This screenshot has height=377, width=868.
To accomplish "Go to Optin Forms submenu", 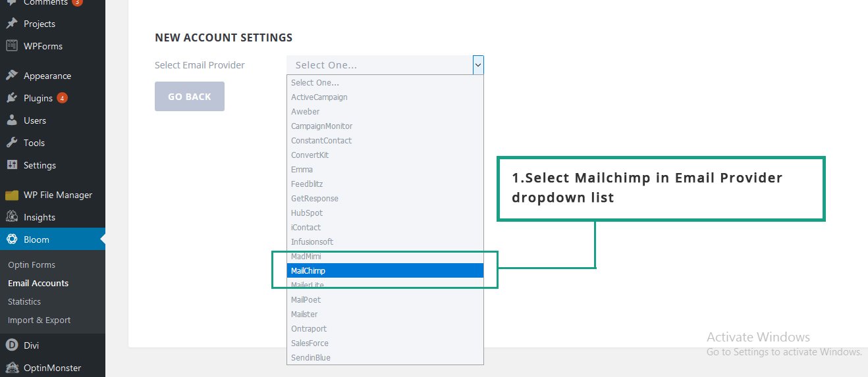I will [x=32, y=264].
